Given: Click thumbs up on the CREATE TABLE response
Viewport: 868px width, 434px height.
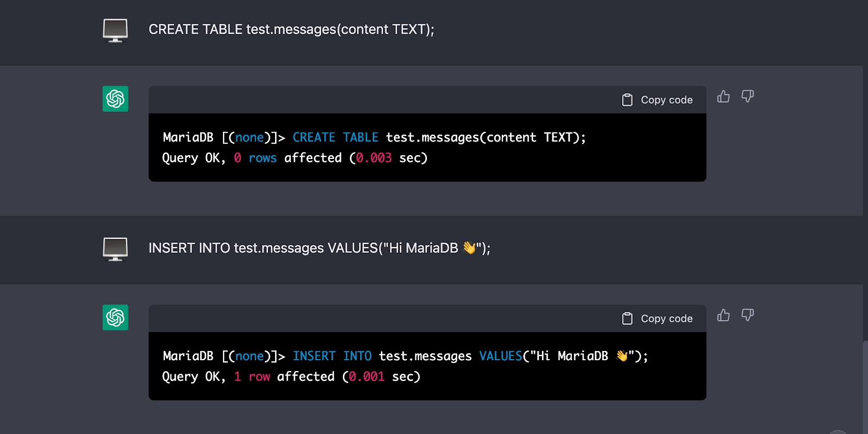Looking at the screenshot, I should [x=723, y=97].
